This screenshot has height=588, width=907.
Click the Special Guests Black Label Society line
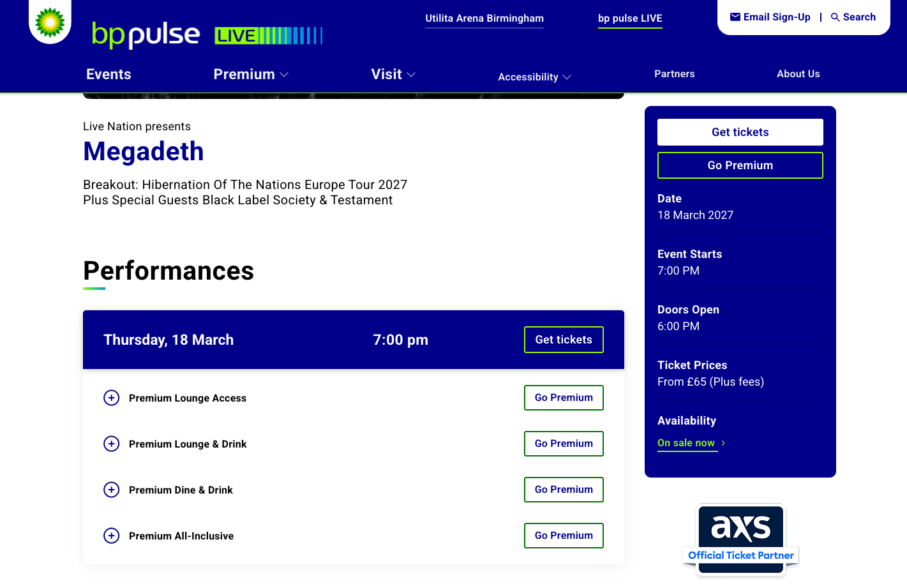(x=237, y=200)
